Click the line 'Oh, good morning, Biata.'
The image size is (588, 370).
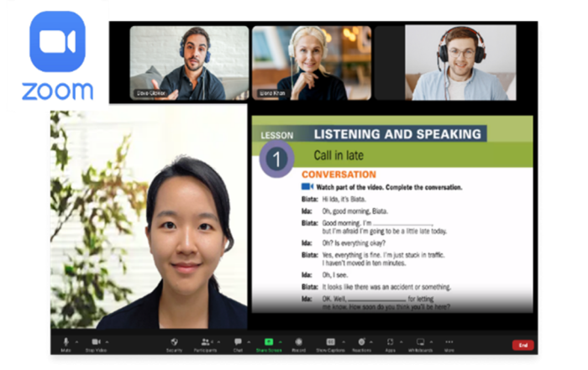[x=354, y=211]
